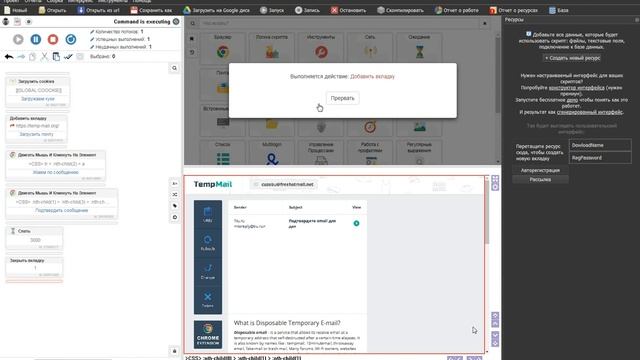Open Отчет о работе
640x360 pixels.
(x=456, y=10)
